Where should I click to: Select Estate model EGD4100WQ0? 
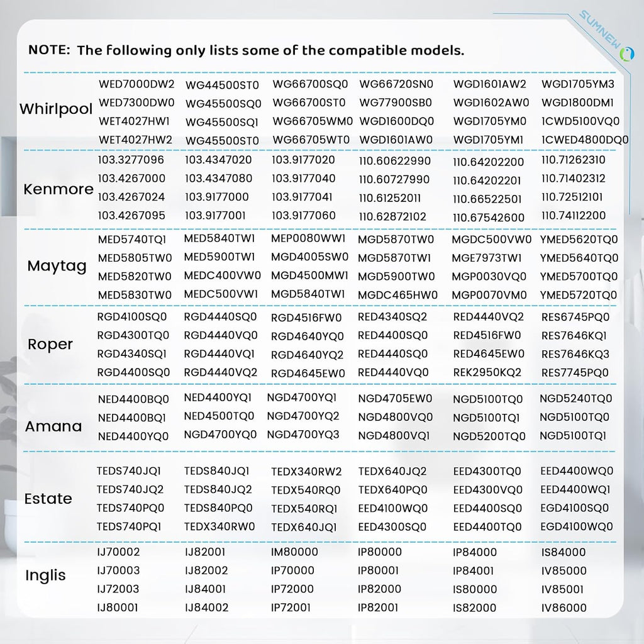point(577,526)
